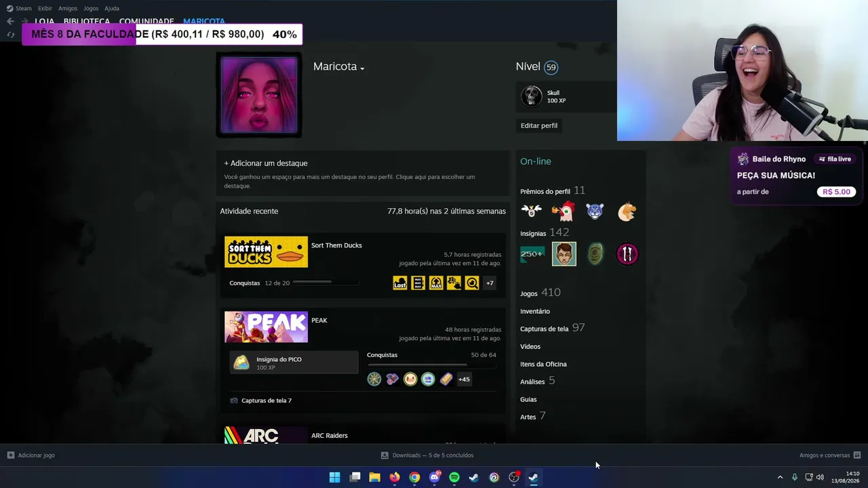View the gold bar PEAK achievement
Screen dimensions: 868x488
[446, 379]
